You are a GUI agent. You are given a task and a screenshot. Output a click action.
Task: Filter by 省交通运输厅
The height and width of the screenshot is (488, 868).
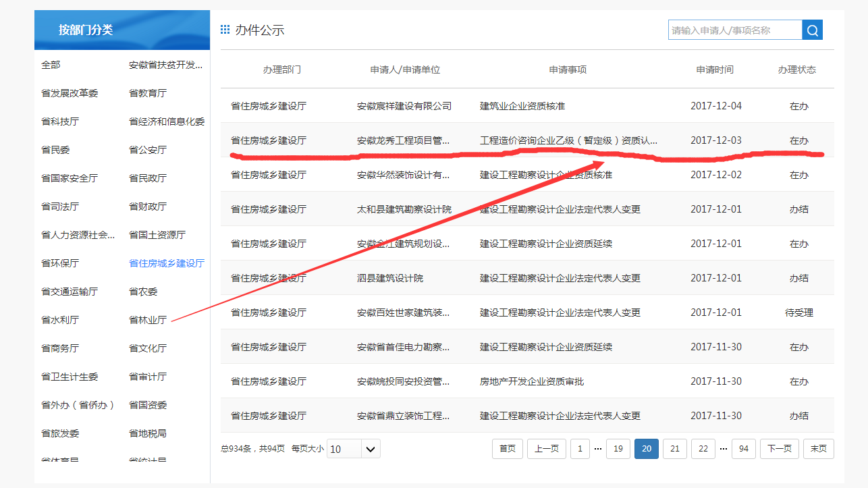[70, 292]
